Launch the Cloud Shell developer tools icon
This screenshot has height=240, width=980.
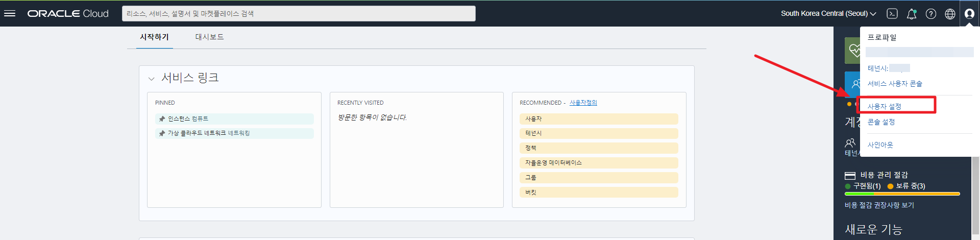click(892, 14)
